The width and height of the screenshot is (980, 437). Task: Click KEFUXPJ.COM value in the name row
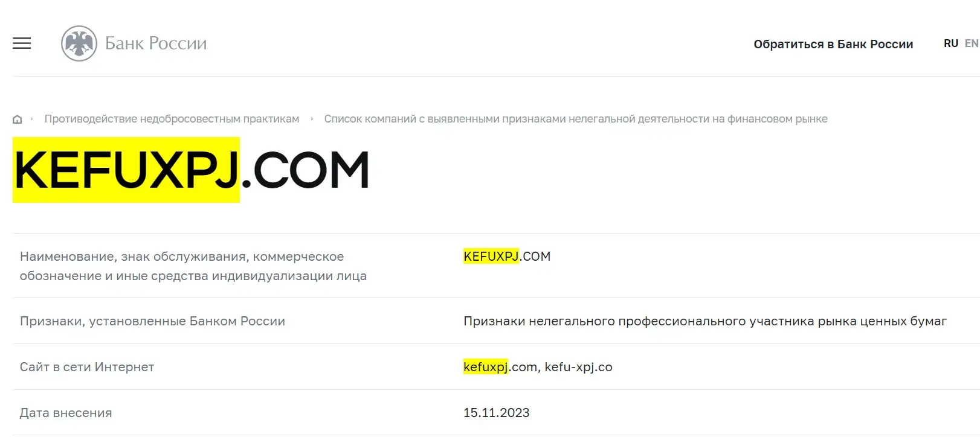pos(506,257)
